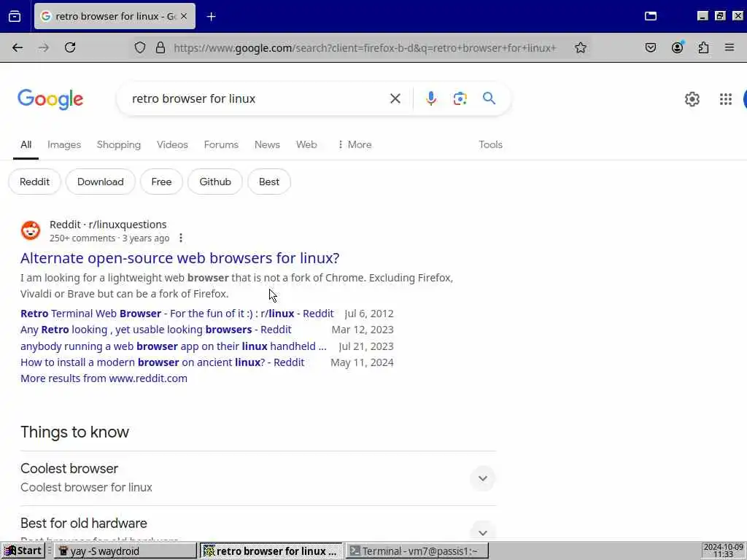Image resolution: width=747 pixels, height=560 pixels.
Task: Open Save to Pocket
Action: (x=651, y=47)
